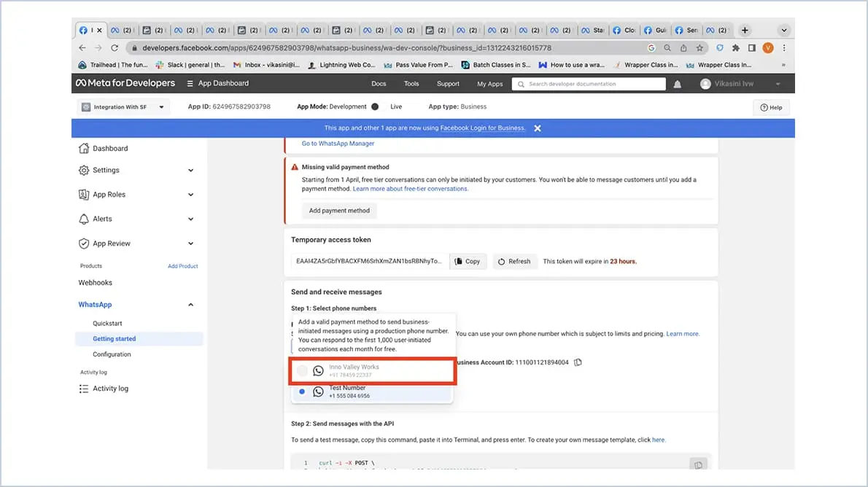The image size is (868, 487).
Task: Open a new browser tab
Action: [745, 31]
